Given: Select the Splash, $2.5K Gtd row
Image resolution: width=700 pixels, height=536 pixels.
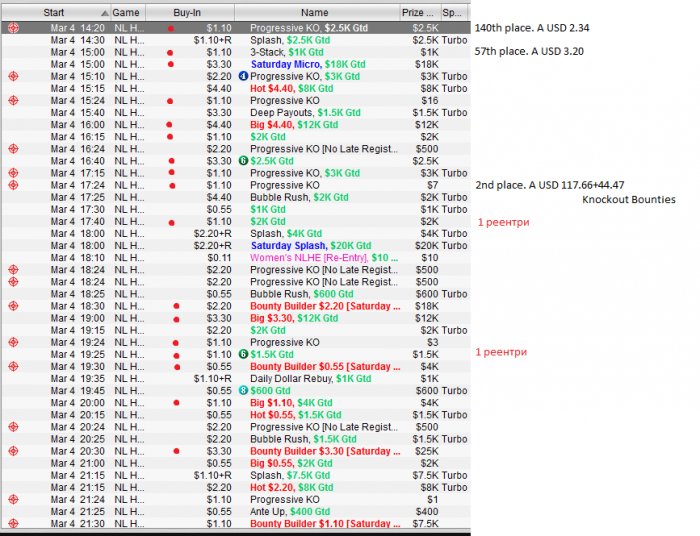Looking at the screenshot, I should coord(236,40).
